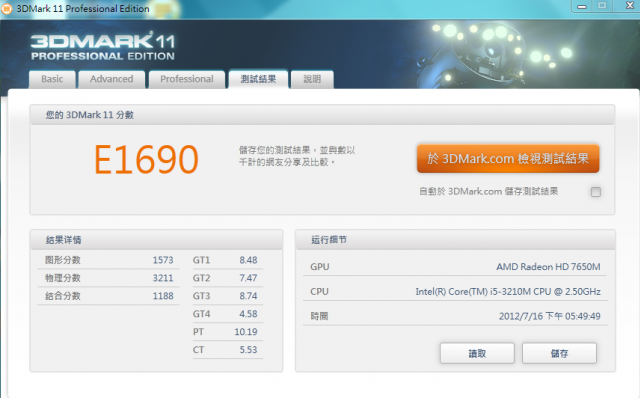Viewport: 640px width, 398px height.
Task: Switch to the Advanced tab
Action: tap(111, 79)
